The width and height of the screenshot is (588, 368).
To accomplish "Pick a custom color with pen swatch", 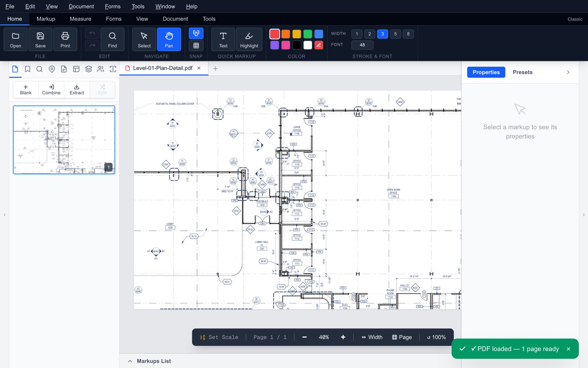I will 319,45.
